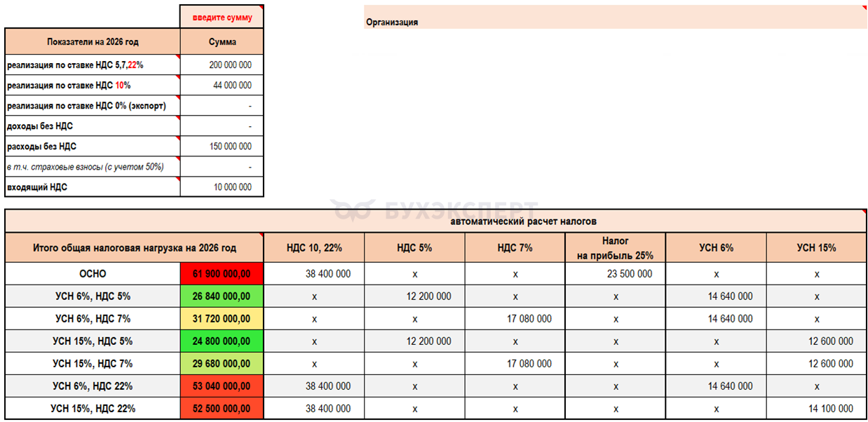Select the 'реализация по ставке НДС 0% (экспорт)' label
Image resolution: width=868 pixels, height=422 pixels.
tap(93, 106)
